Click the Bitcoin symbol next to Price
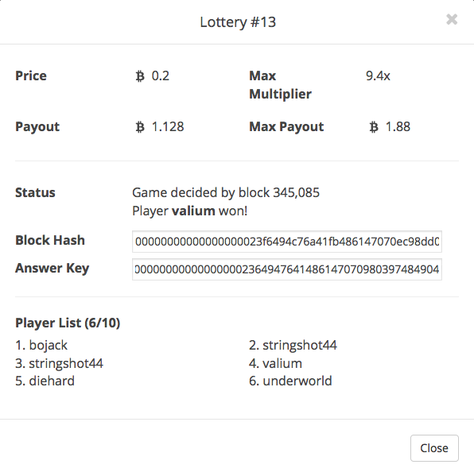Viewport: 474px width, 476px height. click(x=140, y=76)
